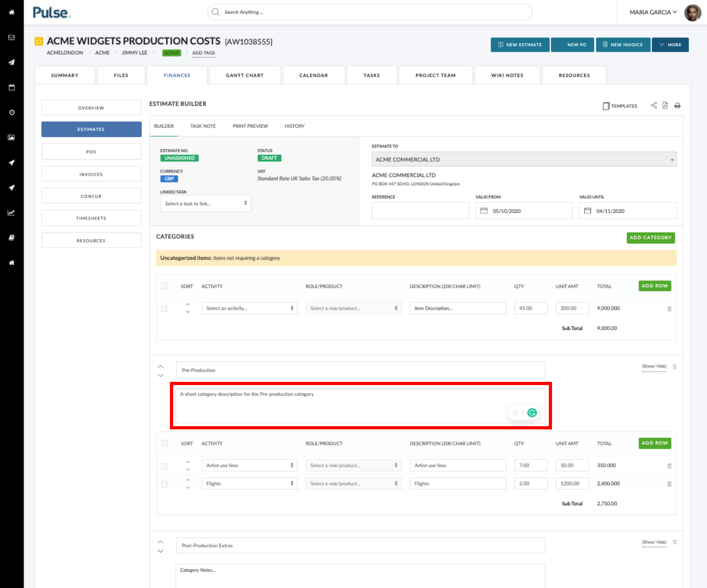Open the Task Note sub-tab

[x=203, y=126]
